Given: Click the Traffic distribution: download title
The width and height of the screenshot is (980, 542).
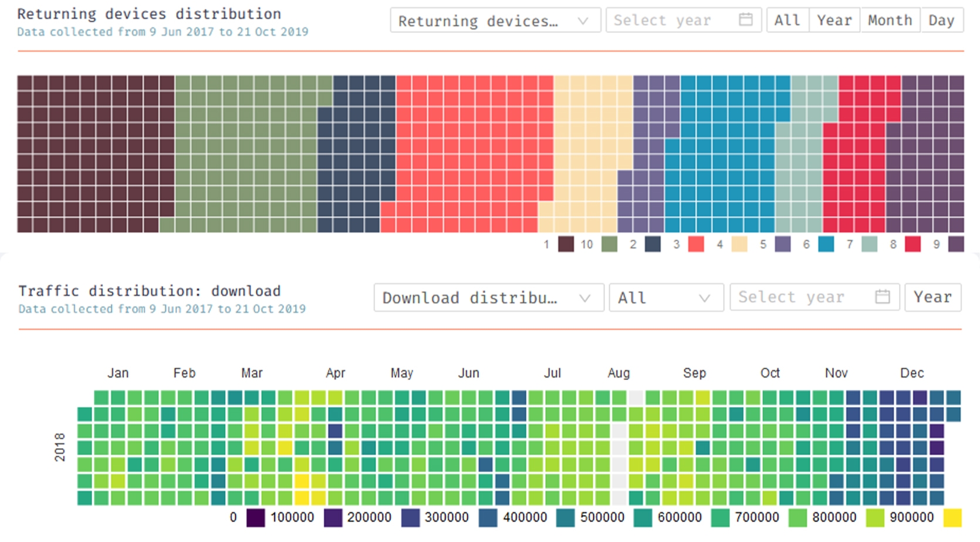Looking at the screenshot, I should [150, 291].
